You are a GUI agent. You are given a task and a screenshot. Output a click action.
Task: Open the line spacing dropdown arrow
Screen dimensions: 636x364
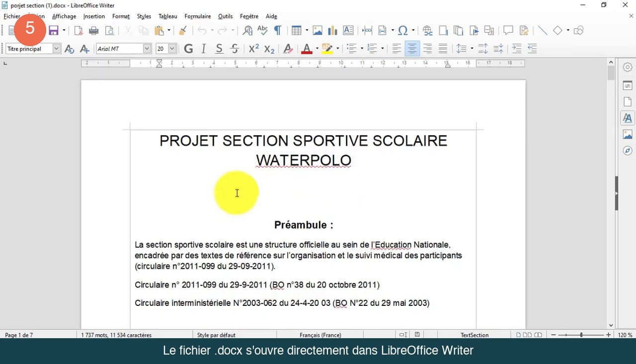coord(471,49)
